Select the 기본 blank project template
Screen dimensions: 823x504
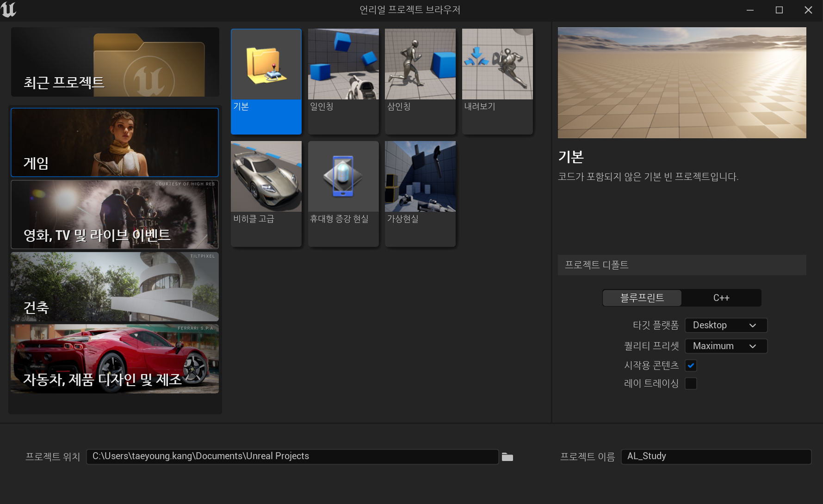(x=266, y=81)
